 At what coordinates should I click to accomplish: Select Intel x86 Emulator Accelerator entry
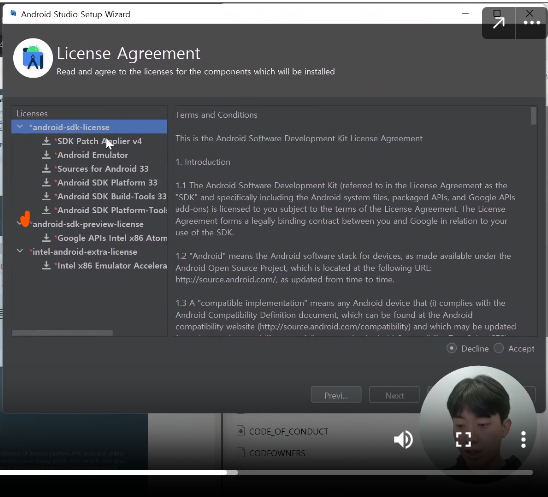coord(112,266)
